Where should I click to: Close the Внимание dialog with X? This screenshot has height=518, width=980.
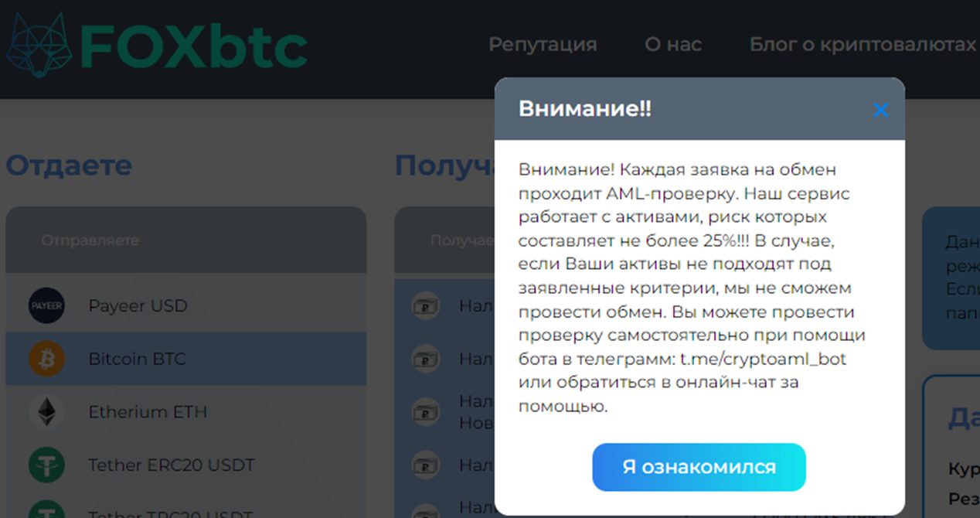pos(880,110)
